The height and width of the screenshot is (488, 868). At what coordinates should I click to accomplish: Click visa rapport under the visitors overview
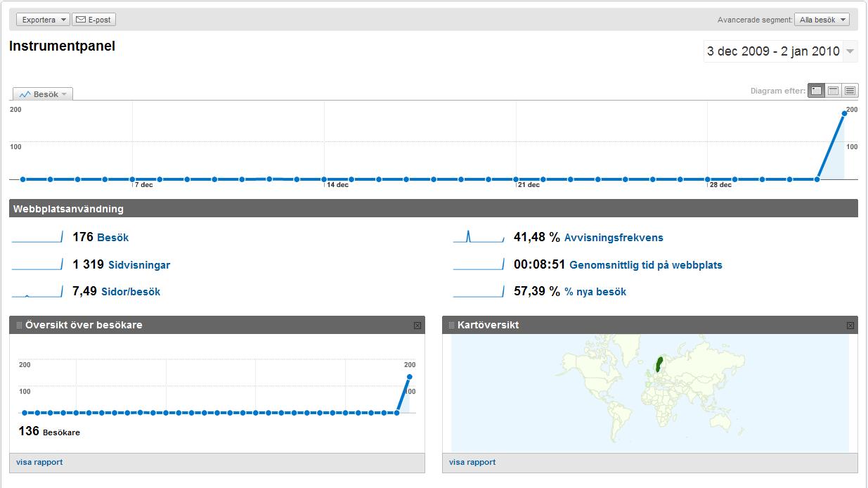pyautogui.click(x=39, y=462)
